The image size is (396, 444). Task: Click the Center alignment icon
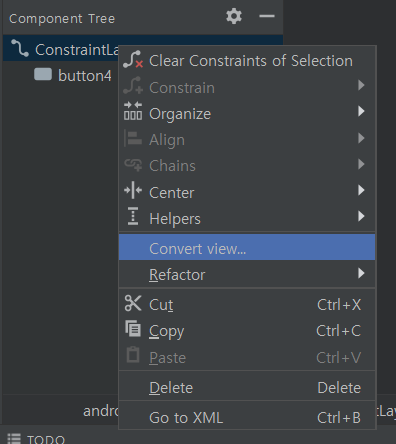click(x=133, y=190)
